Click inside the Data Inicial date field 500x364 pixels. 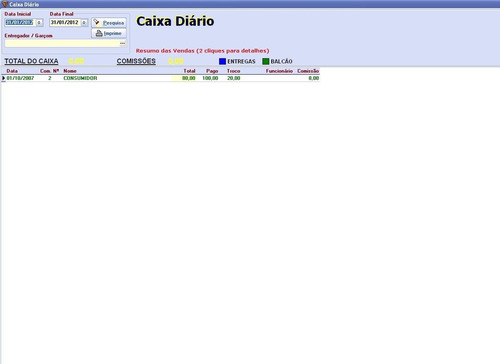(20, 22)
